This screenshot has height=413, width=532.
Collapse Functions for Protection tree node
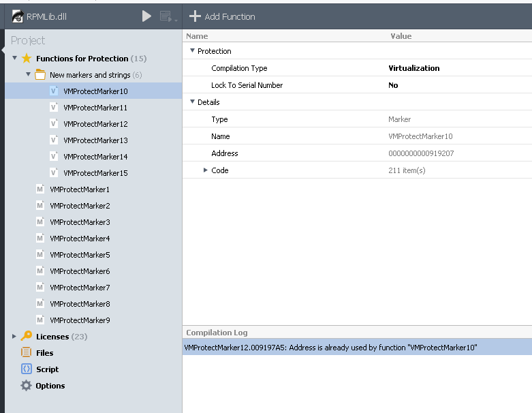click(14, 58)
